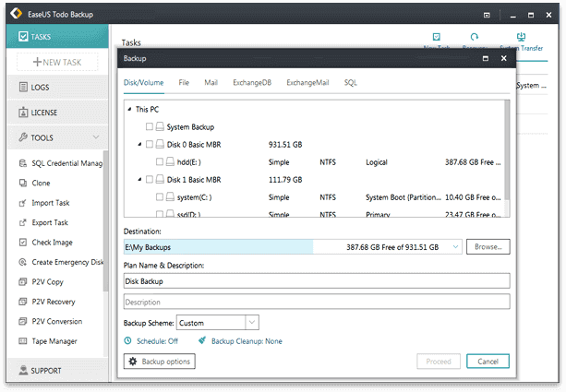Click the Clone tool icon in sidebar
566x392 pixels.
tap(23, 184)
